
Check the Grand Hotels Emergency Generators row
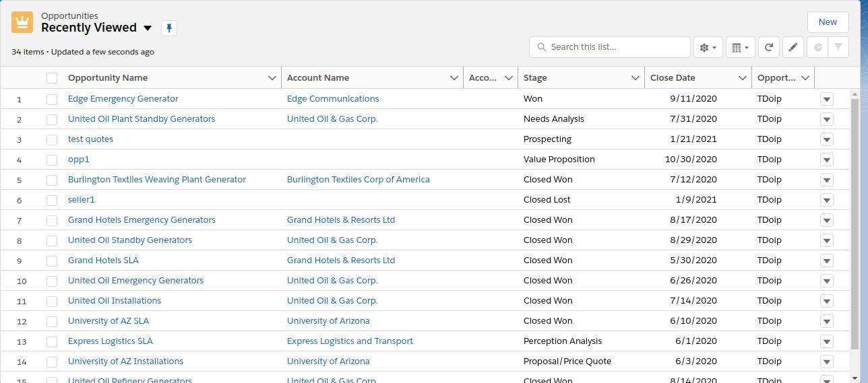tap(52, 220)
